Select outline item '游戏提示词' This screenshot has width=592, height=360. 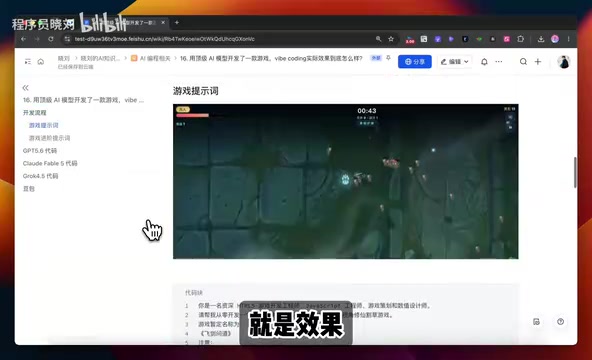click(x=44, y=125)
